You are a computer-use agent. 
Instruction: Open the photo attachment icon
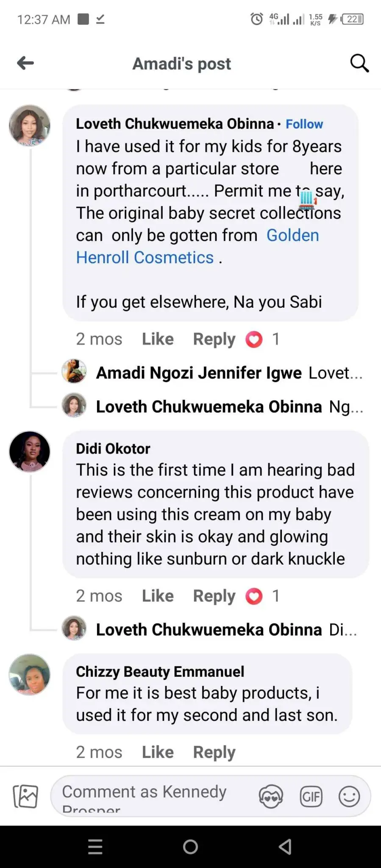coord(25,796)
